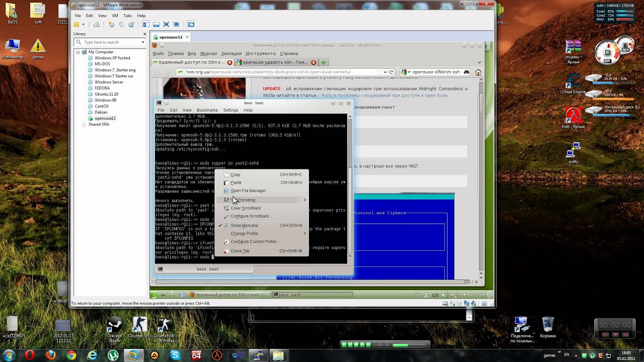Select Open File Manager in context menu
This screenshot has width=644, height=362.
click(262, 191)
